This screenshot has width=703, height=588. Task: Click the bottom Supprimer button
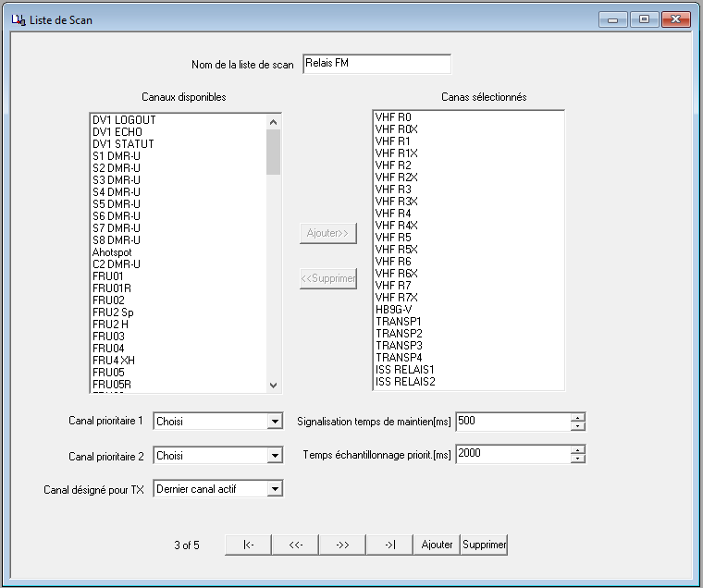pyautogui.click(x=484, y=545)
